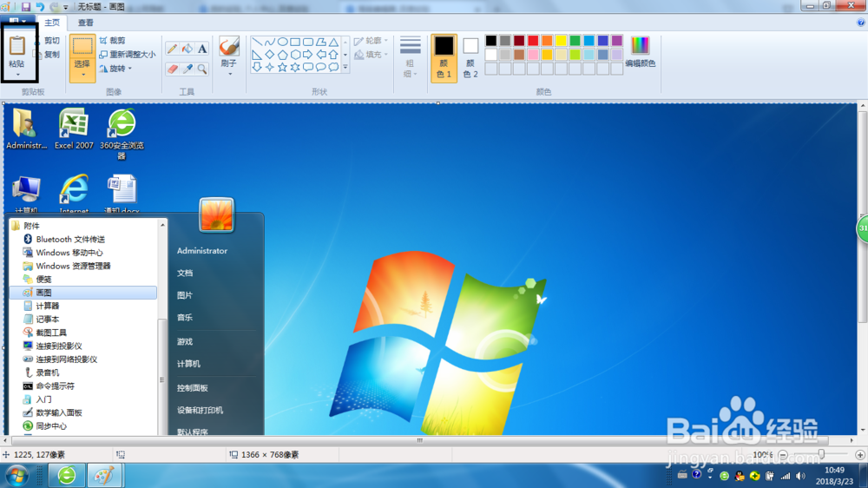Viewport: 868px width, 488px height.
Task: Click the Paste clipboard icon
Action: pos(17,47)
